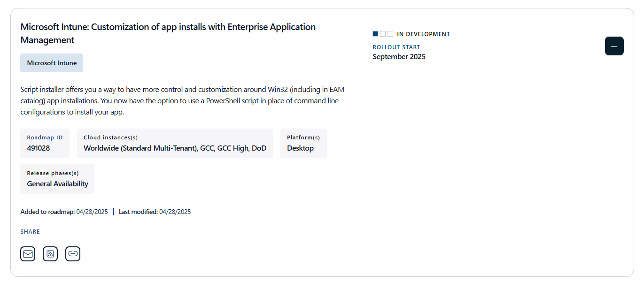The height and width of the screenshot is (282, 644).
Task: Click the General Availability release phase box
Action: coord(57,179)
